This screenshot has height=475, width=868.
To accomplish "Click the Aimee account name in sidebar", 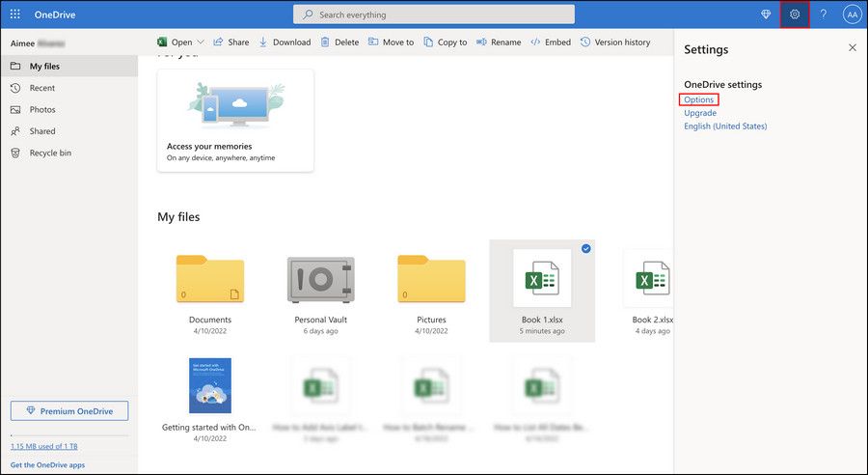I will click(38, 43).
